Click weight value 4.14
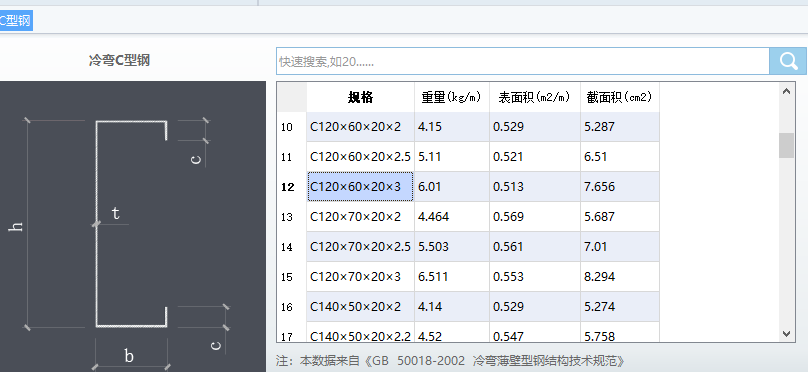The image size is (808, 372). click(x=452, y=307)
